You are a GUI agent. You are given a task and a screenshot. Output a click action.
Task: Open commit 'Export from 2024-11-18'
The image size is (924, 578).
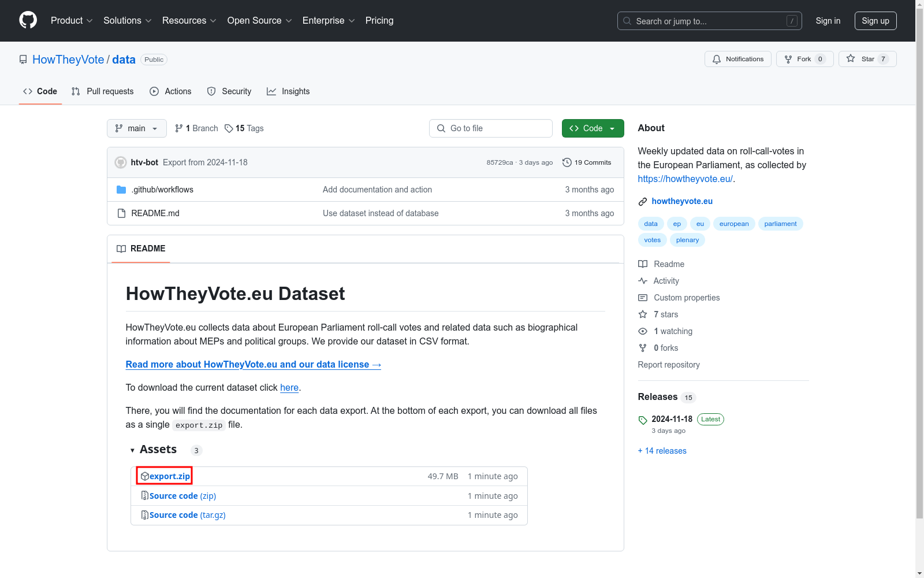coord(205,162)
